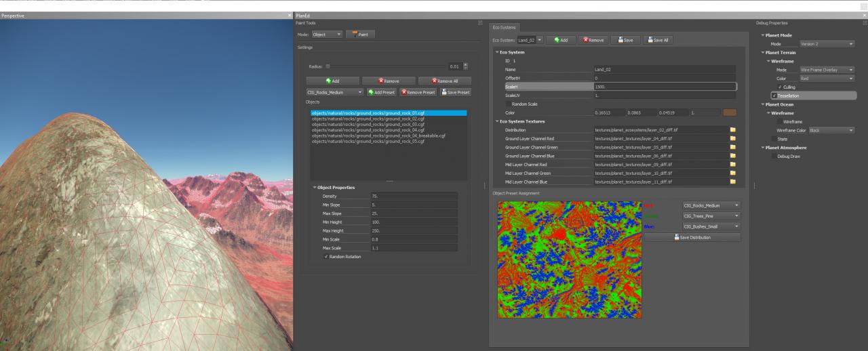Open folder for Ground Layer Channel Red

tap(732, 138)
